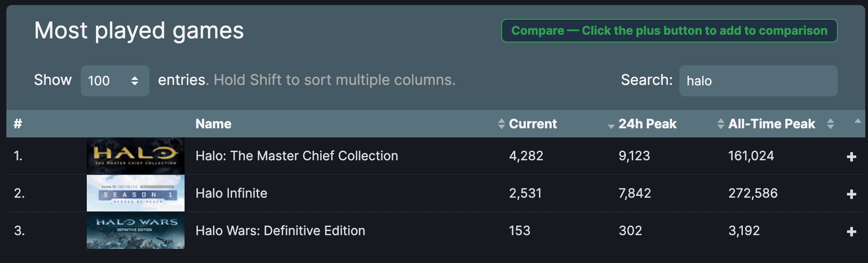Click Halo Infinite's all-time peak 272,586
Image resolution: width=868 pixels, height=263 pixels.
point(752,193)
